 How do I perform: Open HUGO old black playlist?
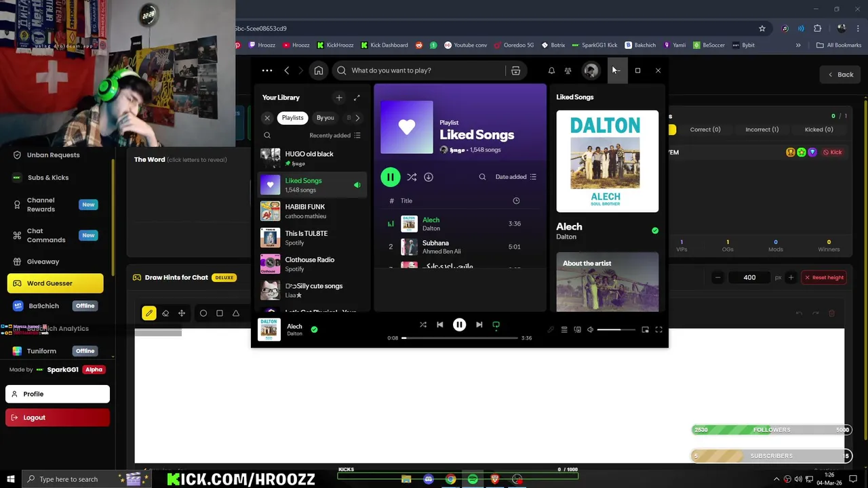pyautogui.click(x=312, y=158)
